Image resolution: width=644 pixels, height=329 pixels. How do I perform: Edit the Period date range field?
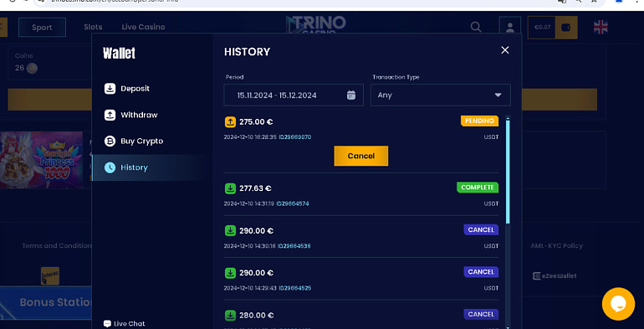click(x=294, y=95)
